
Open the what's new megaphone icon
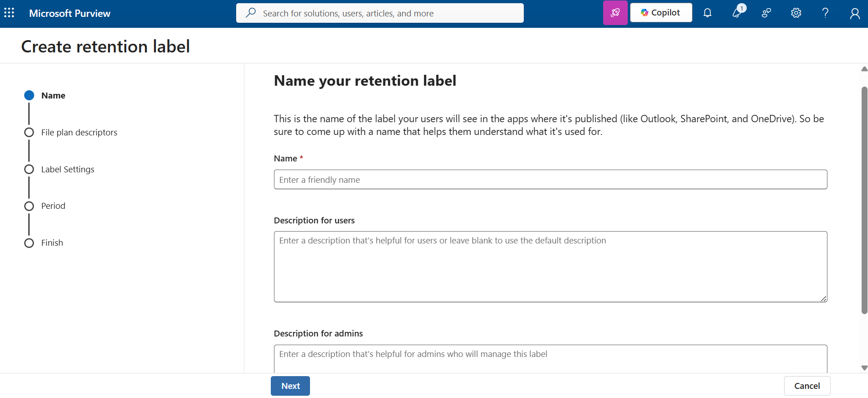click(x=738, y=12)
